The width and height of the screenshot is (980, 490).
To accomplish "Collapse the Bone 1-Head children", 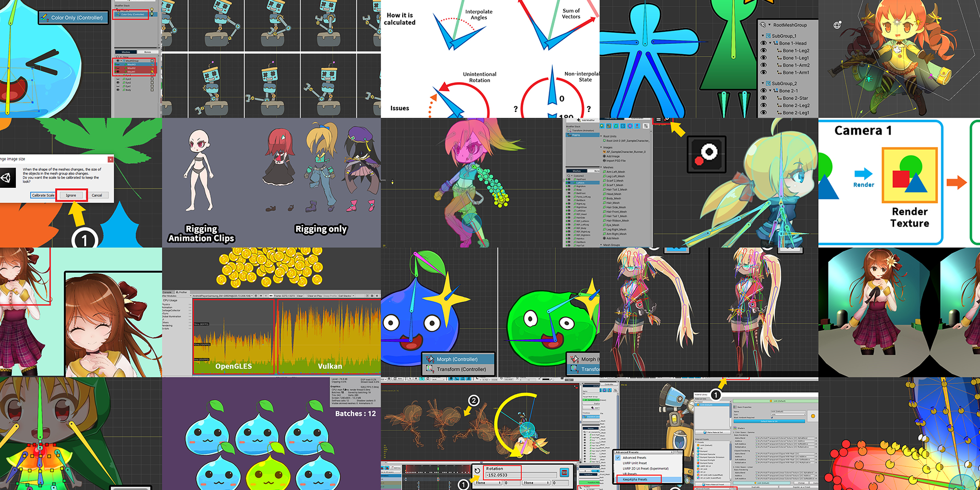I will (770, 43).
